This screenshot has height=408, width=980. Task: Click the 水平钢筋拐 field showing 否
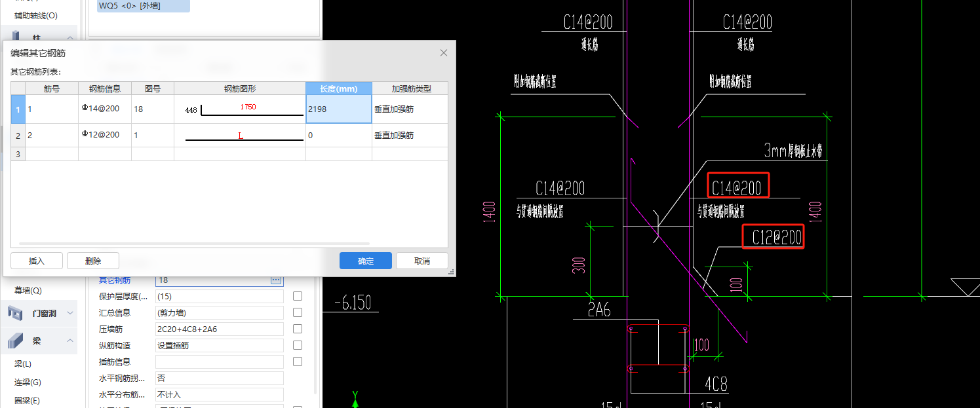(x=220, y=378)
